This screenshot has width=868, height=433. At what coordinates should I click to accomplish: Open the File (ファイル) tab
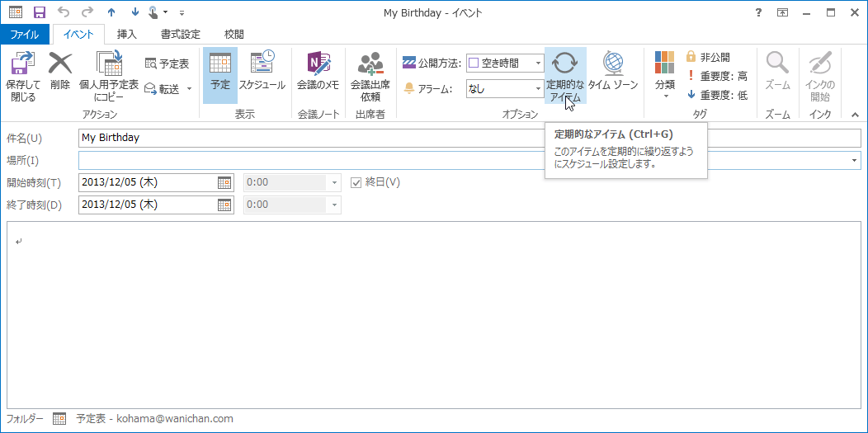[25, 35]
